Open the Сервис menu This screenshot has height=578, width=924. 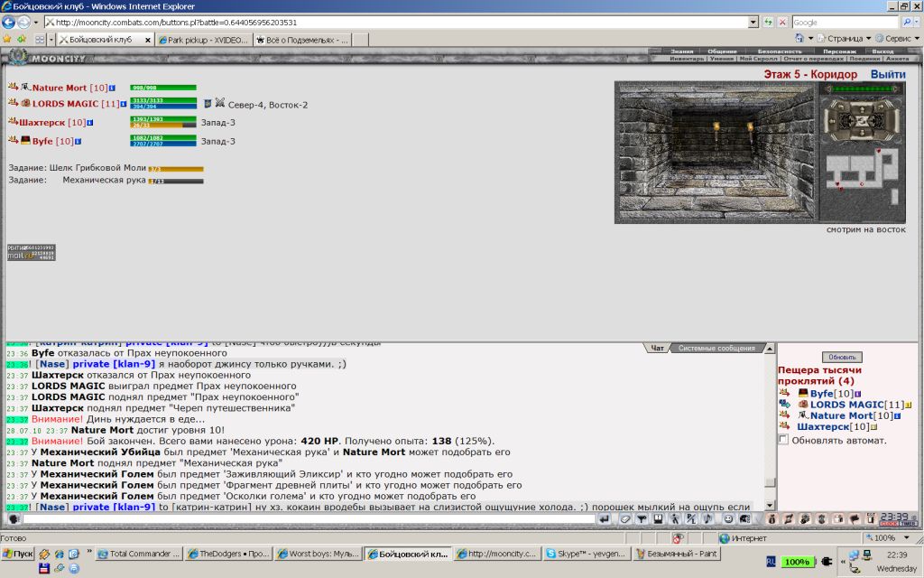pyautogui.click(x=898, y=38)
